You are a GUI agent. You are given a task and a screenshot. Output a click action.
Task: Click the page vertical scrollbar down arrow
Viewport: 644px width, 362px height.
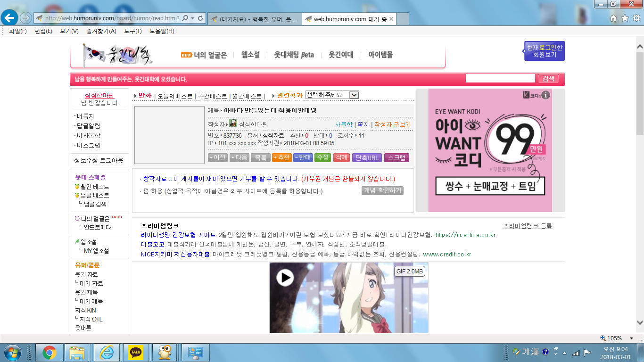pos(640,323)
